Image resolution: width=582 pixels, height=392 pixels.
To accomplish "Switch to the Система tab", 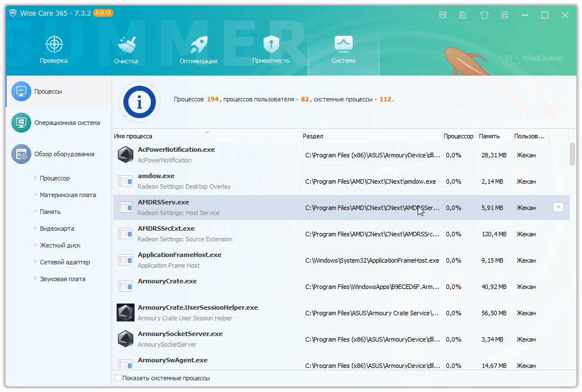I will point(343,49).
